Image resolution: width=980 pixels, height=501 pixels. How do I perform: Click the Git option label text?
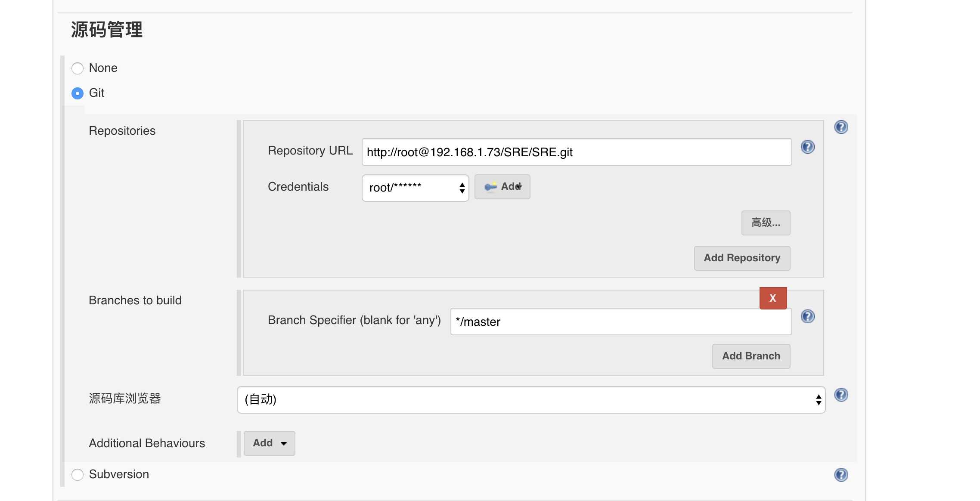tap(97, 93)
